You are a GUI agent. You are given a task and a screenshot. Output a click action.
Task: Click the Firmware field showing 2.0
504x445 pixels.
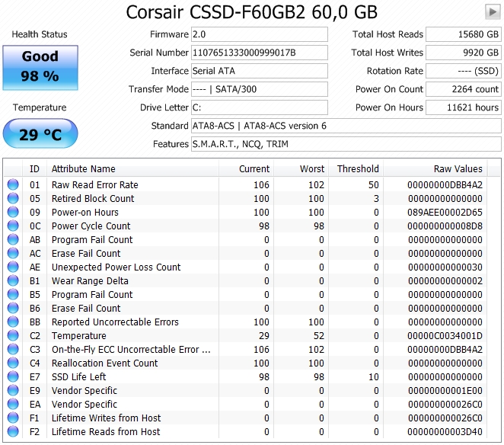click(260, 34)
